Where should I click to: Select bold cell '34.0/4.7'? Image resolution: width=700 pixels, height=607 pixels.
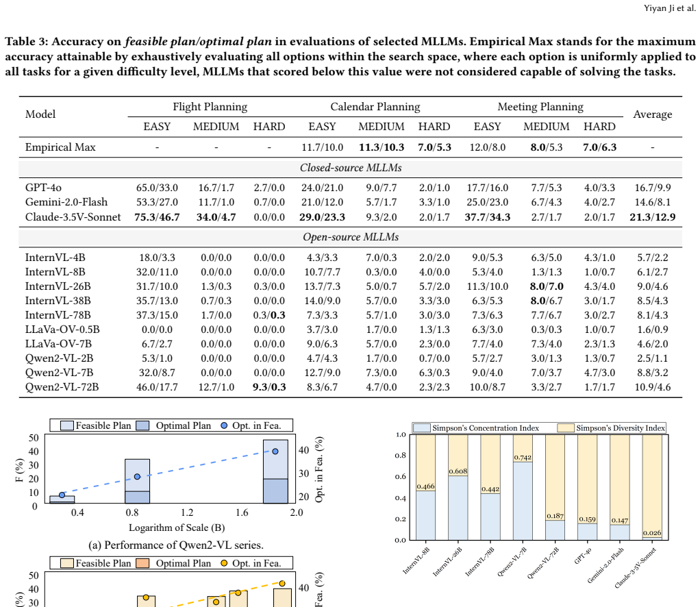point(216,217)
